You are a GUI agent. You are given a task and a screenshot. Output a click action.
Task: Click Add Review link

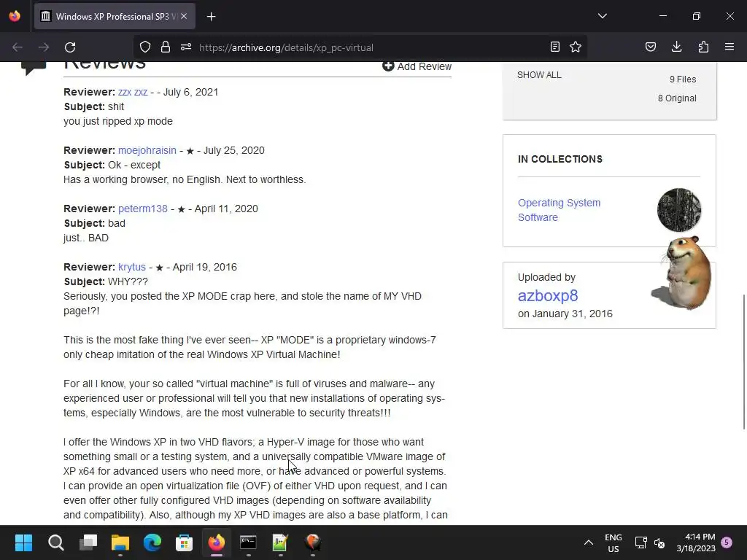pyautogui.click(x=417, y=66)
